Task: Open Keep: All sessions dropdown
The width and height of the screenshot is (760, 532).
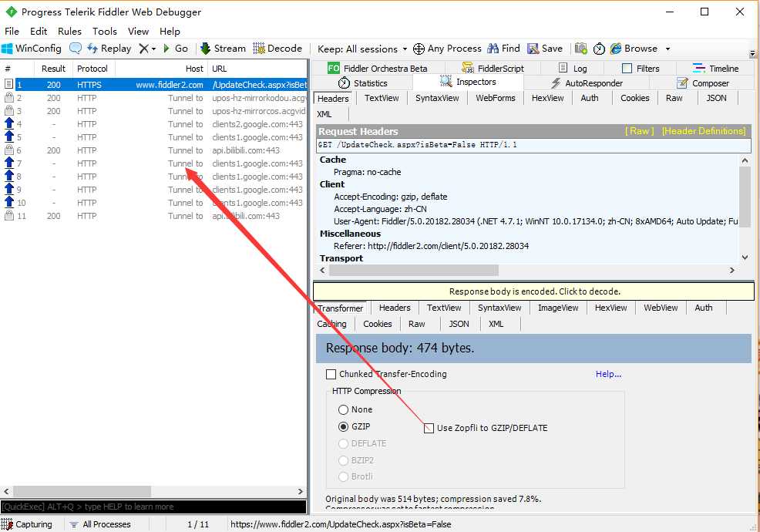Action: [362, 49]
